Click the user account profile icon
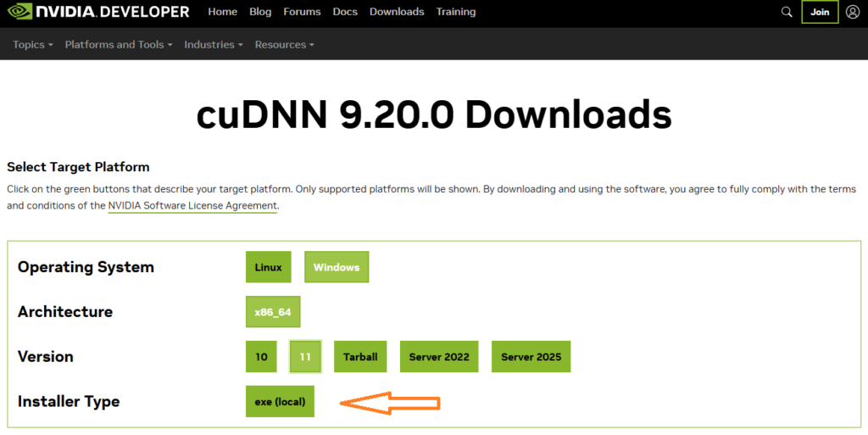Viewport: 868px width, 435px height. tap(852, 12)
